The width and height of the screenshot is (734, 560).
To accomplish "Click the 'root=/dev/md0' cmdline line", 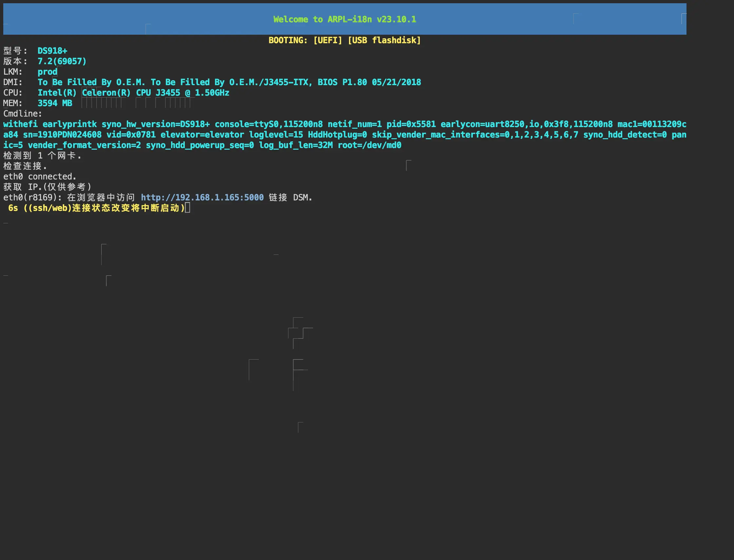I will click(x=202, y=145).
